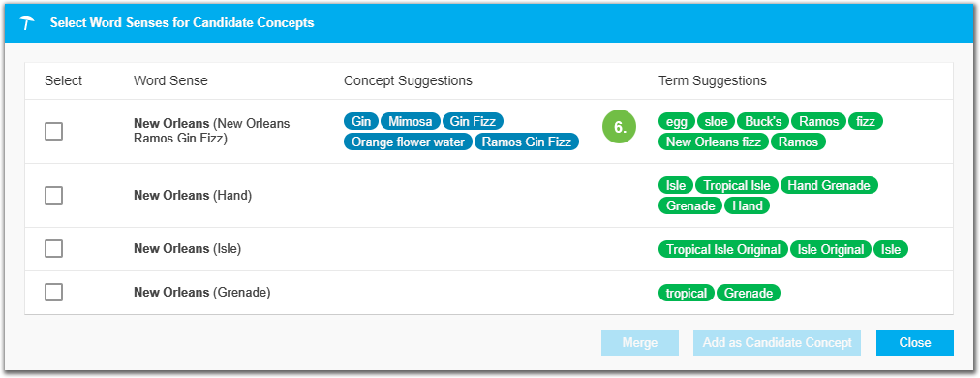Click the Tropical Isle Original term tag

723,250
